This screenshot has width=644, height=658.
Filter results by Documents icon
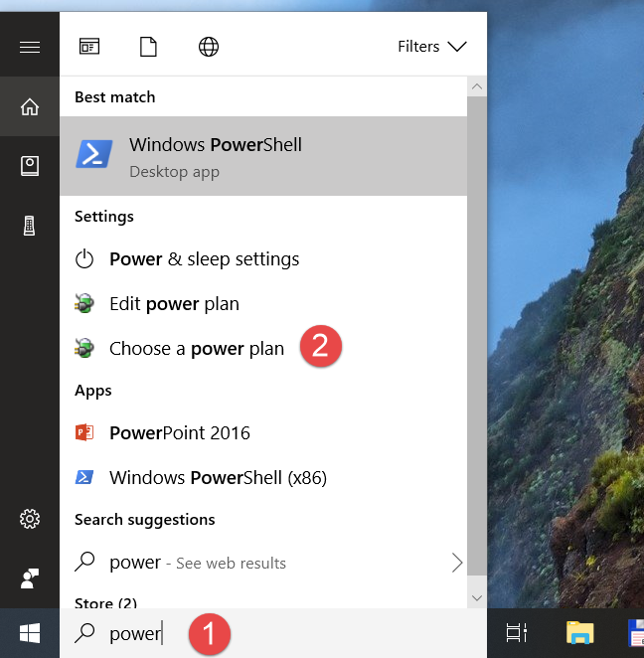coord(148,47)
